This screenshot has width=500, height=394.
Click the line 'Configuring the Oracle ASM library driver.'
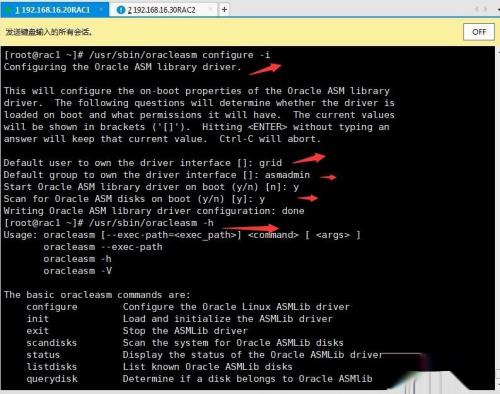(x=122, y=67)
